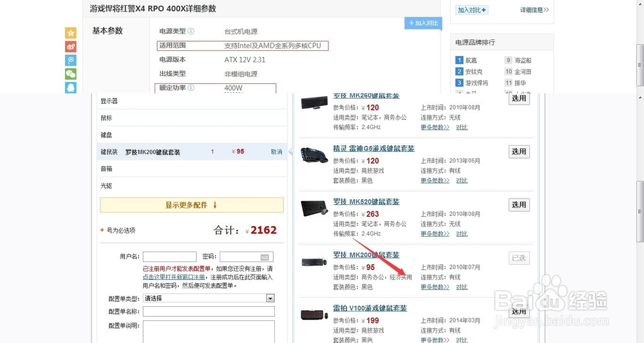The image size is (644, 343).
Task: Click the 400W rated power value
Action: coord(233,88)
